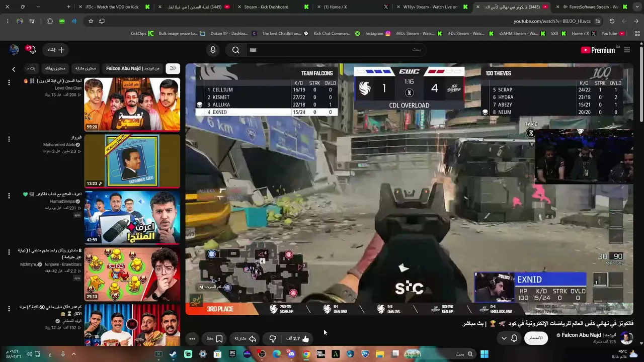Open options for the 60-second shawarma video
The height and width of the screenshot is (362, 644).
(9, 309)
